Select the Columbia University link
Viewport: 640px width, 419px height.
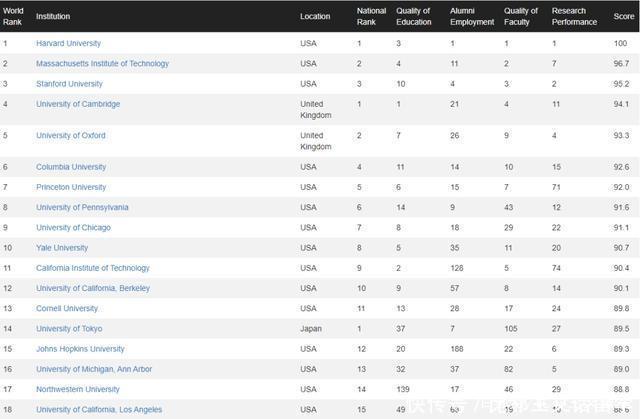tap(71, 167)
